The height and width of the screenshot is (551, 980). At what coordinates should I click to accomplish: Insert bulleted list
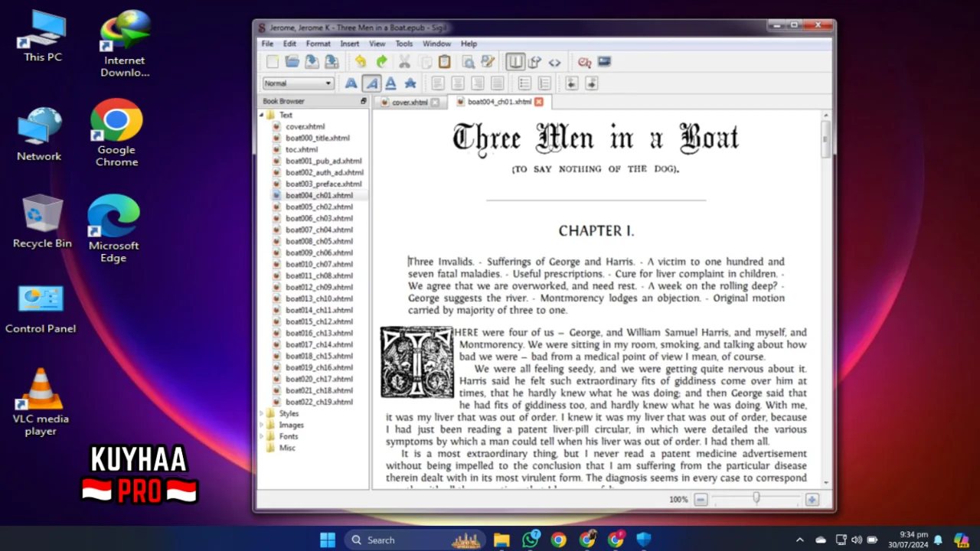[x=524, y=83]
